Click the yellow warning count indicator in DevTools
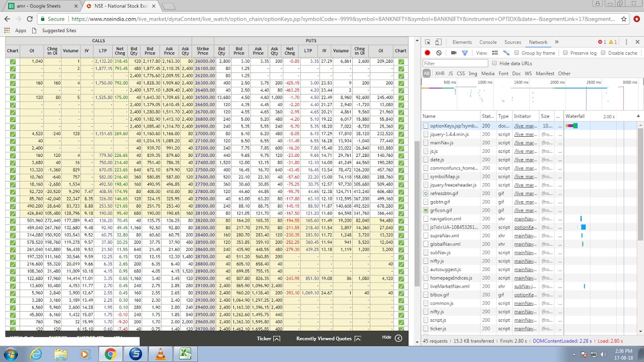Image resolution: width=644 pixels, height=362 pixels. pos(614,42)
